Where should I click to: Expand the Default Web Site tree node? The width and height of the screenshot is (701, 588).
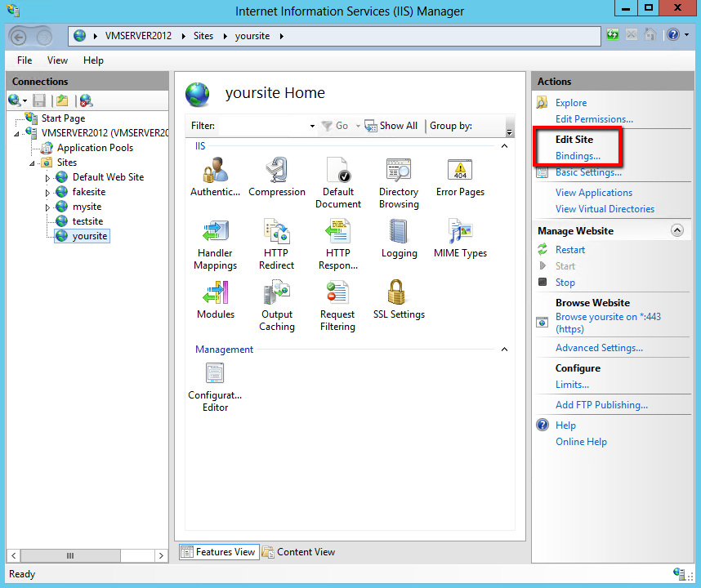[x=48, y=176]
